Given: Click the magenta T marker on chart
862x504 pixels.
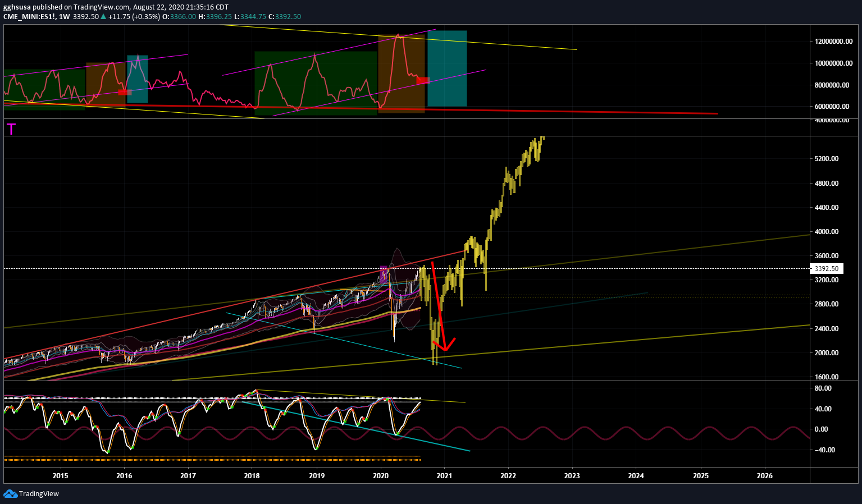Looking at the screenshot, I should (11, 130).
